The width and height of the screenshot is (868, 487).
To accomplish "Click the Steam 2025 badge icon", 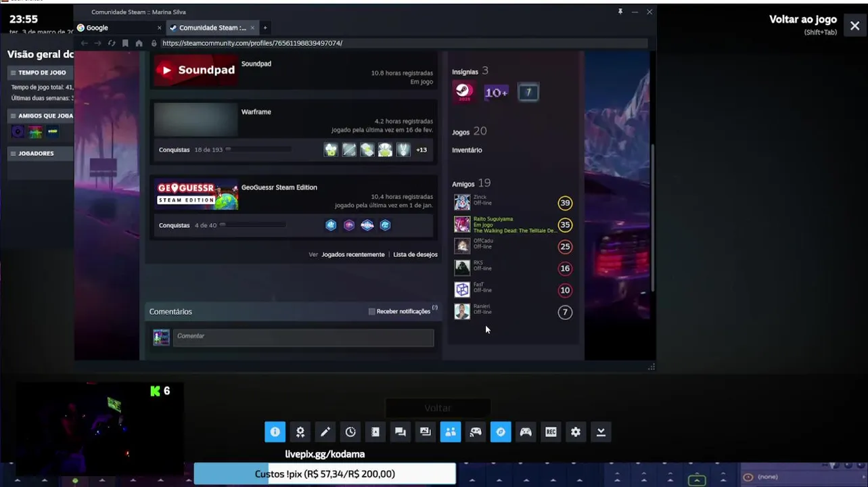I will [x=463, y=91].
